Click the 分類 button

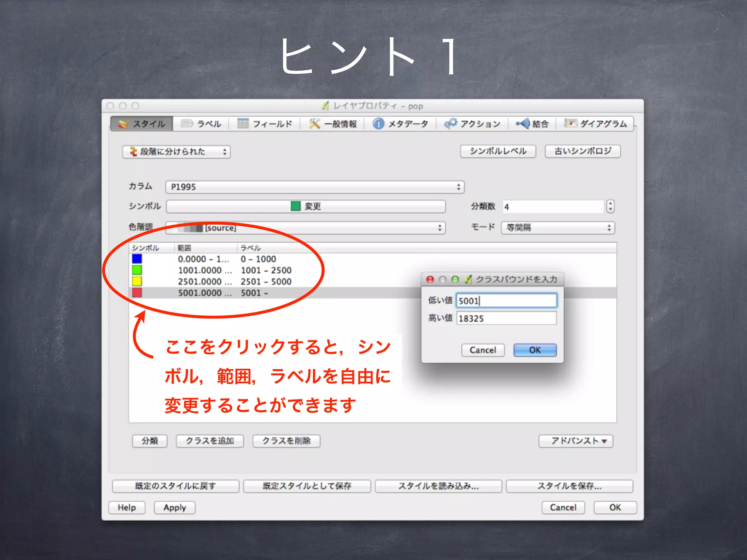pyautogui.click(x=150, y=441)
